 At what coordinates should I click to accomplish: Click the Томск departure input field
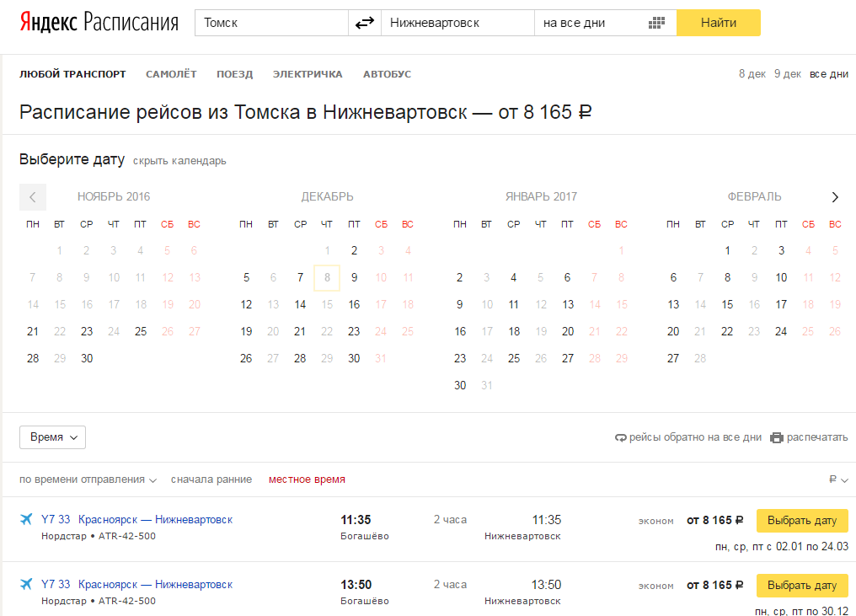click(x=271, y=23)
